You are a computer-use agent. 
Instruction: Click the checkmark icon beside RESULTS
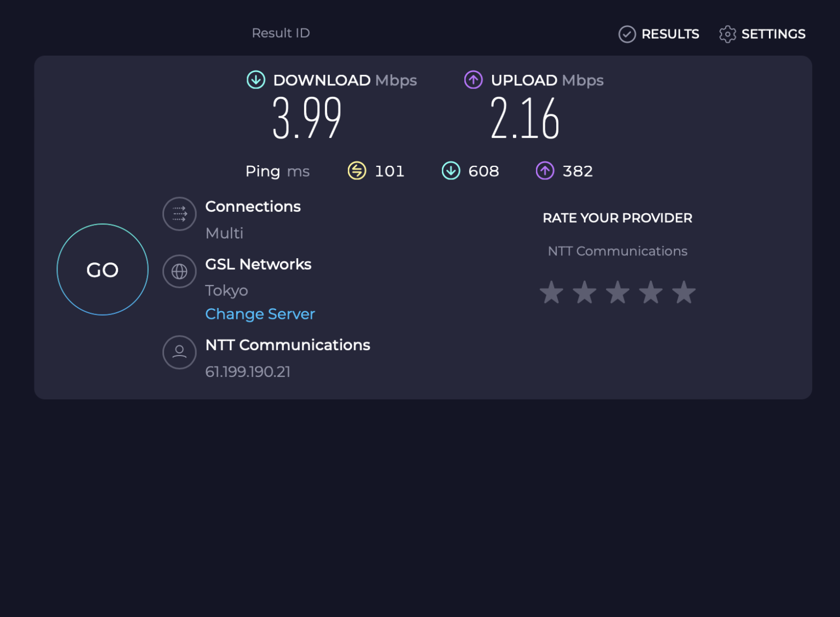627,34
